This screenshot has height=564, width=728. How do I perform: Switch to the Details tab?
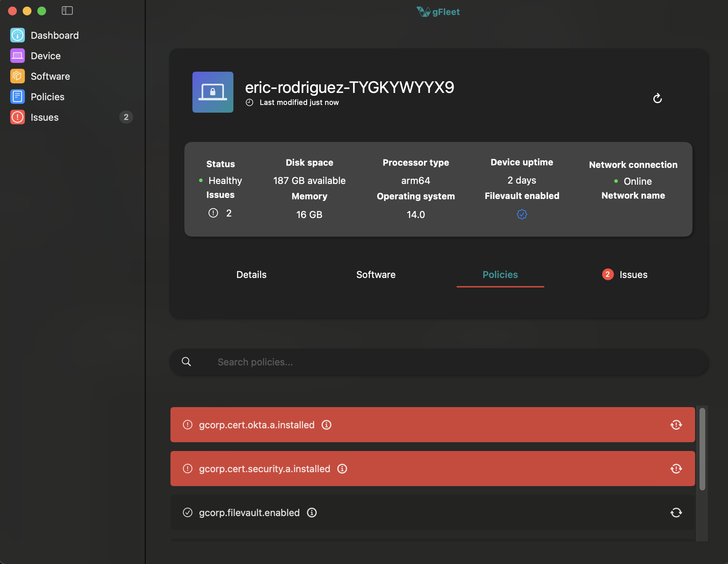[251, 275]
